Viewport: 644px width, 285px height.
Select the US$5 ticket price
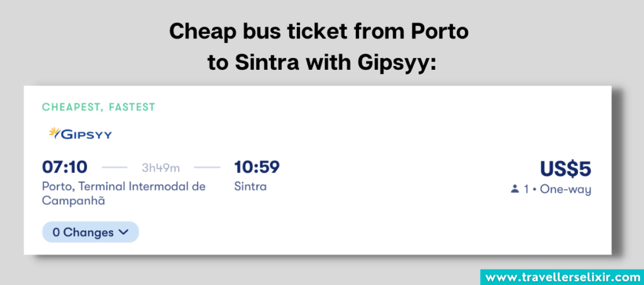[565, 169]
